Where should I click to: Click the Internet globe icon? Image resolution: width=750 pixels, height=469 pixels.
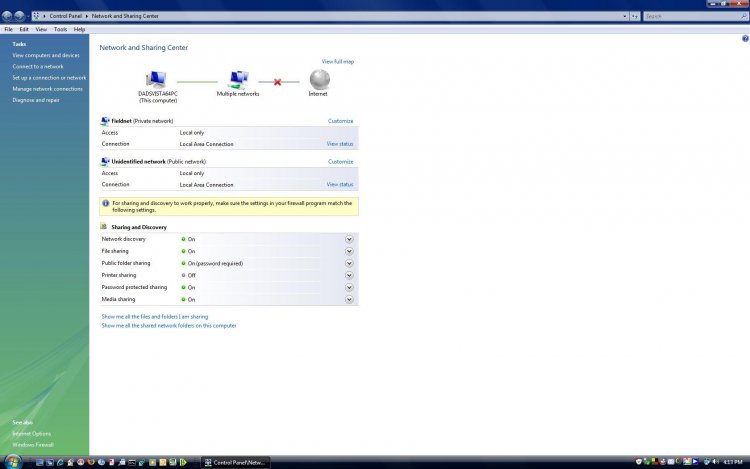pyautogui.click(x=318, y=79)
